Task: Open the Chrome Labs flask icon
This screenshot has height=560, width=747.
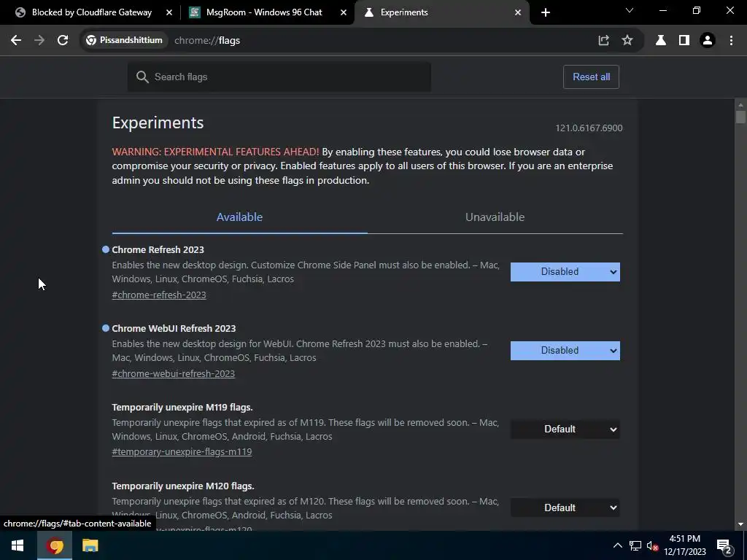Action: coord(661,41)
